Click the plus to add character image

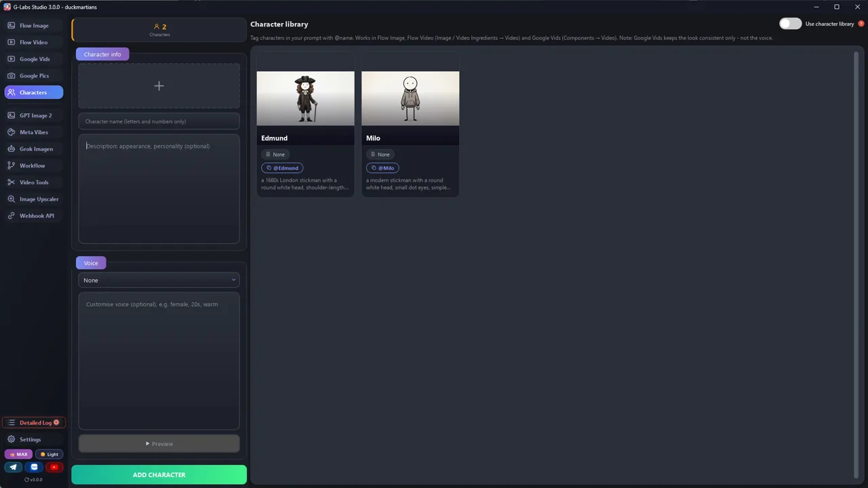pyautogui.click(x=159, y=86)
